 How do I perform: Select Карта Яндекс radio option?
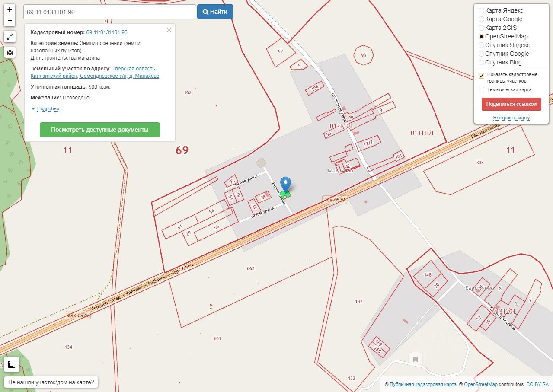coord(481,10)
